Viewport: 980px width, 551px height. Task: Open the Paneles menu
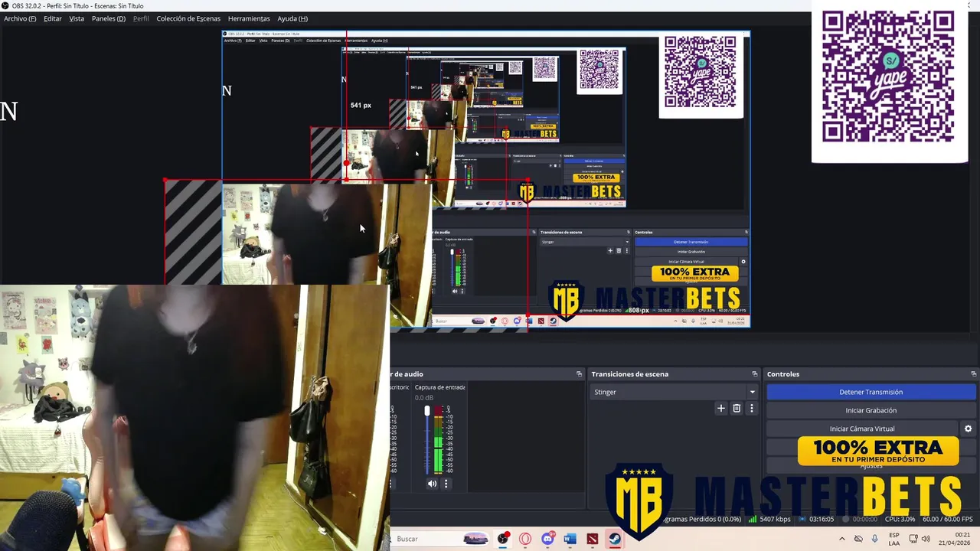109,18
